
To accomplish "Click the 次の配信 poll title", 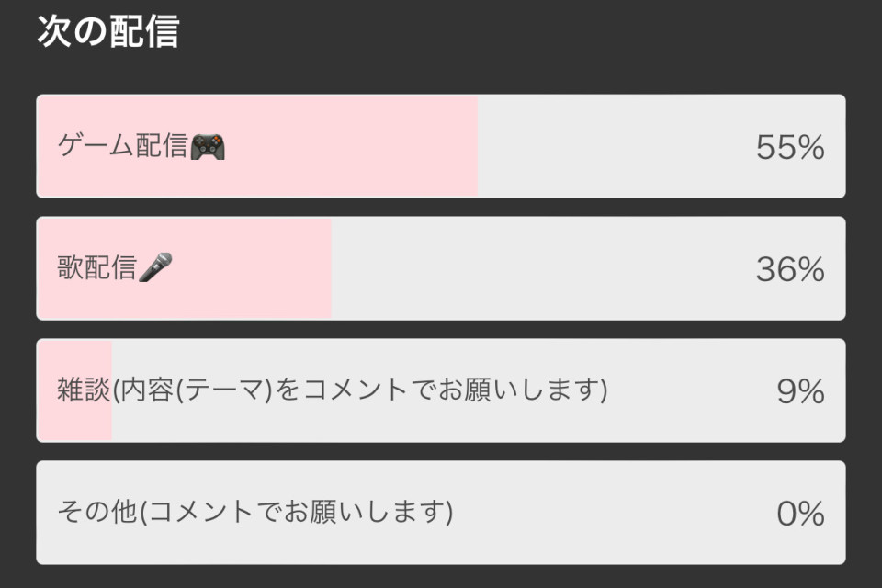I will (x=108, y=31).
